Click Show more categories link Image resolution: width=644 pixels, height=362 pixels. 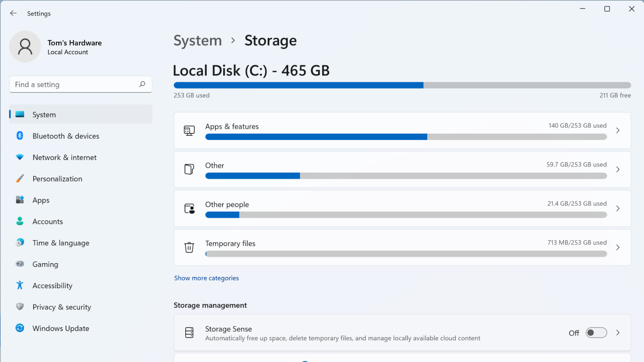click(x=206, y=278)
